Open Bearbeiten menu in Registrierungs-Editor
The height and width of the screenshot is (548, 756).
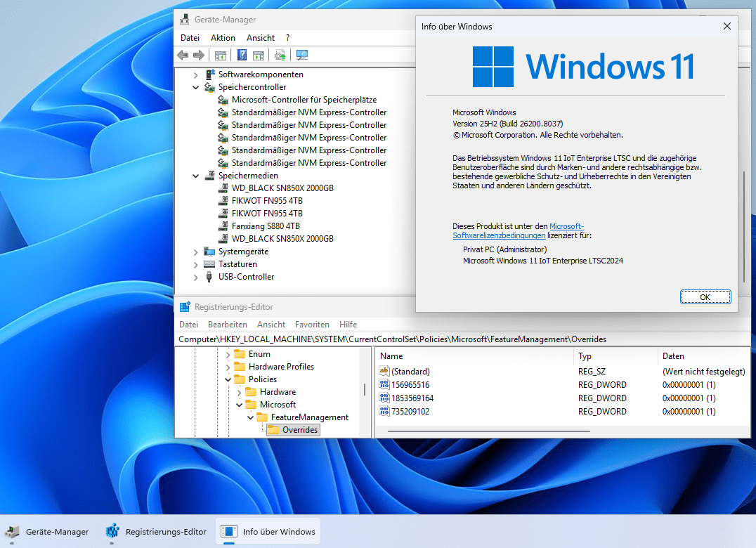coord(228,325)
